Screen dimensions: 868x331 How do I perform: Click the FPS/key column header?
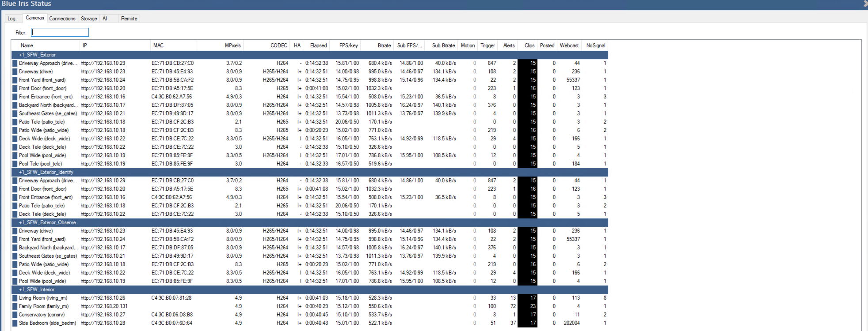tap(346, 45)
